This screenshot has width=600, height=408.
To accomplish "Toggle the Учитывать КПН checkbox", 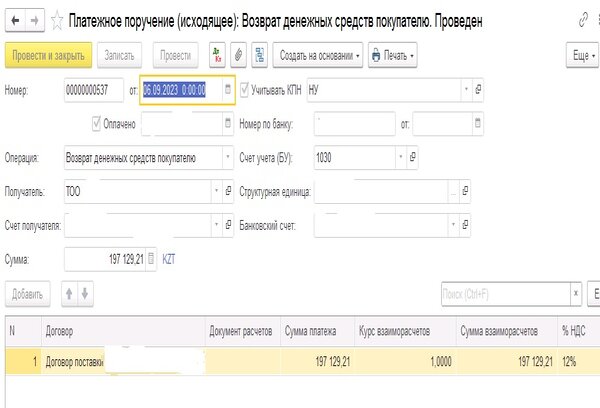I will [246, 90].
